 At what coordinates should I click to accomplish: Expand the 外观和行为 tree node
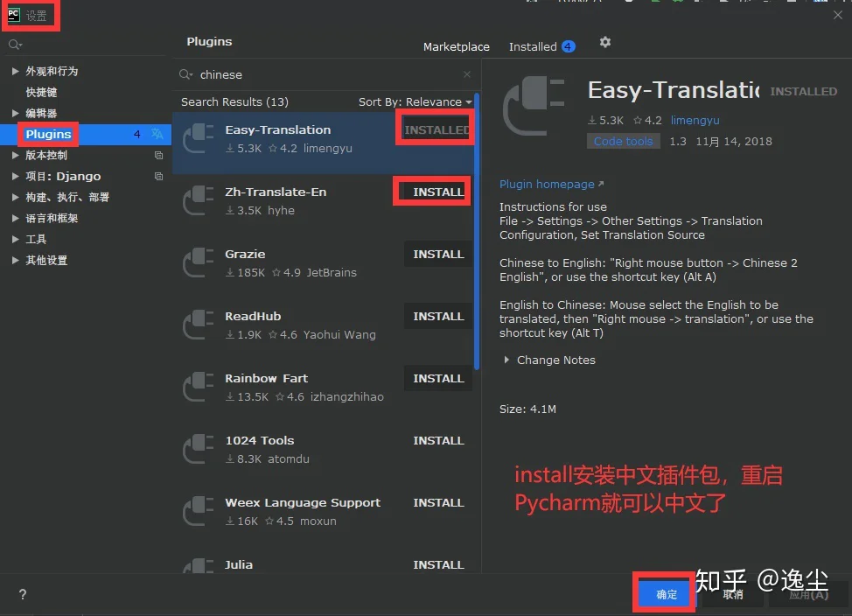click(x=15, y=71)
